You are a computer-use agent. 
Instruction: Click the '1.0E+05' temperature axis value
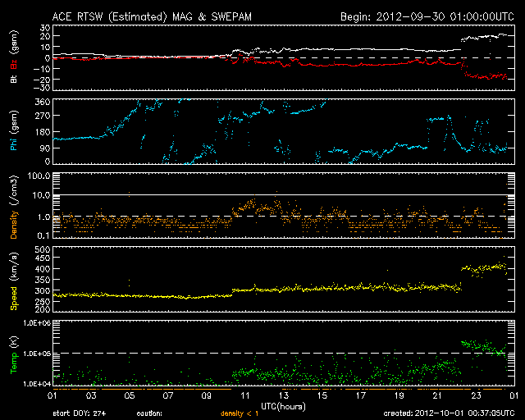click(x=37, y=354)
